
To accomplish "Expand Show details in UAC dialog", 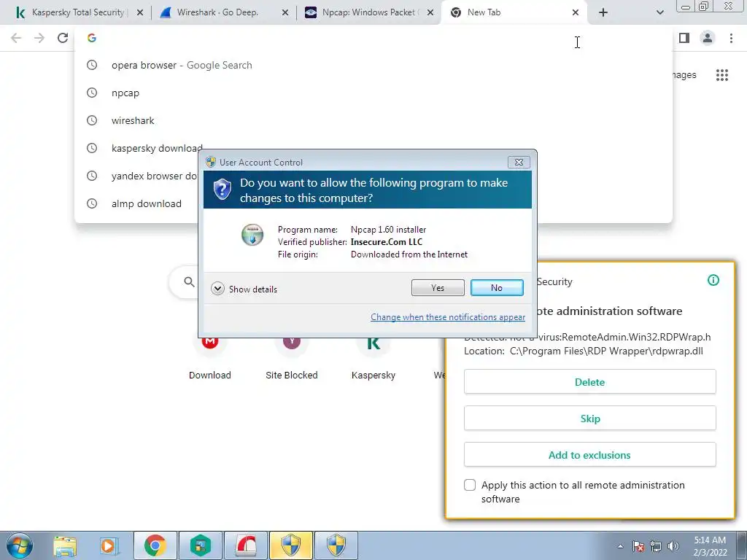I will [244, 289].
